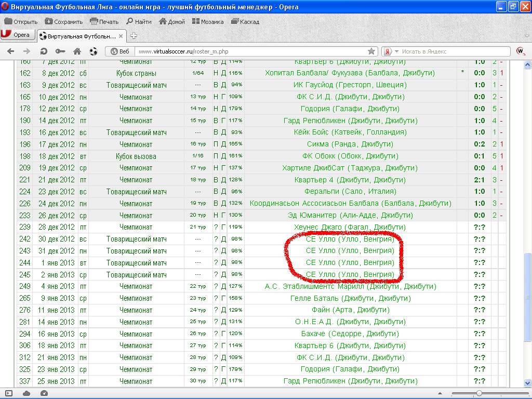Open Координасьон Ассосиасьон Балбала team link

[351, 203]
